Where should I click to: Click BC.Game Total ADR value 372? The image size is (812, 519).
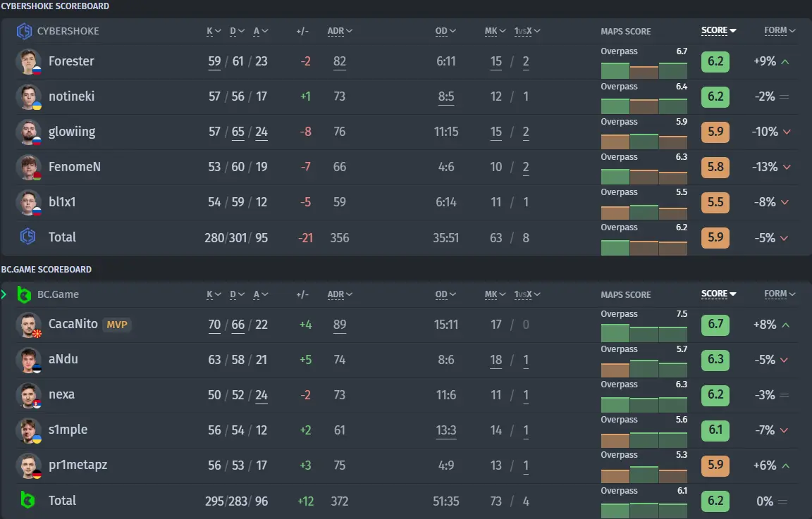[340, 501]
